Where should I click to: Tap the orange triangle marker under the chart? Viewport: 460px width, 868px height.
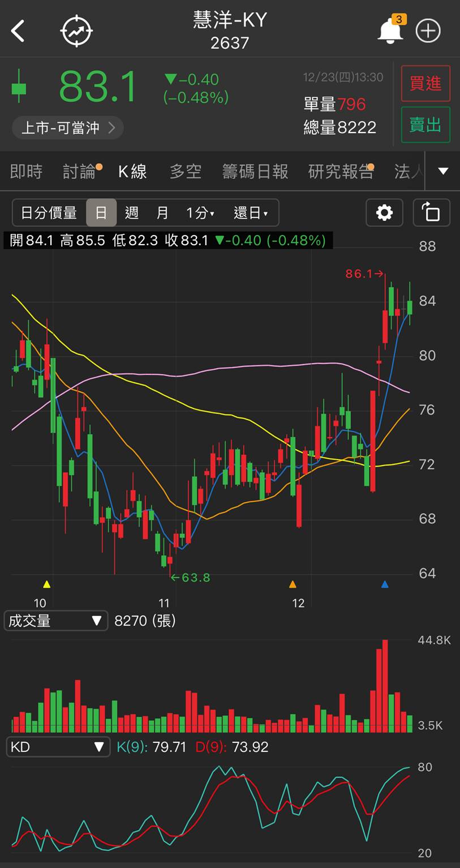(293, 584)
